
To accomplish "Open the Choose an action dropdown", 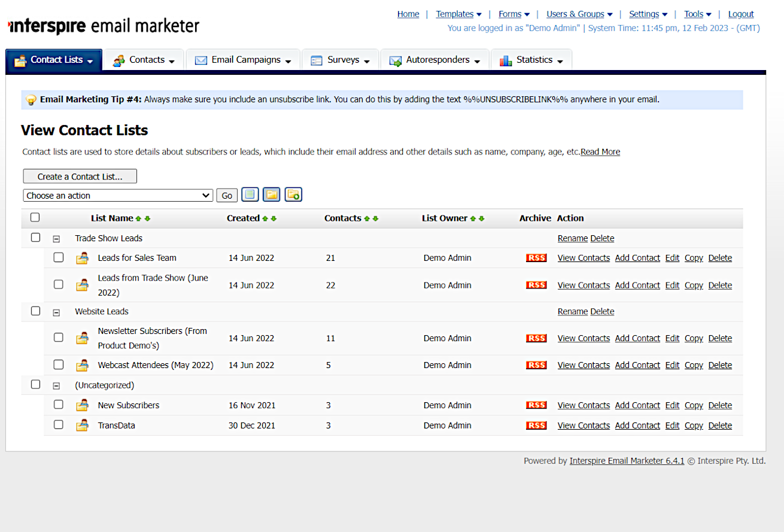I will [118, 196].
